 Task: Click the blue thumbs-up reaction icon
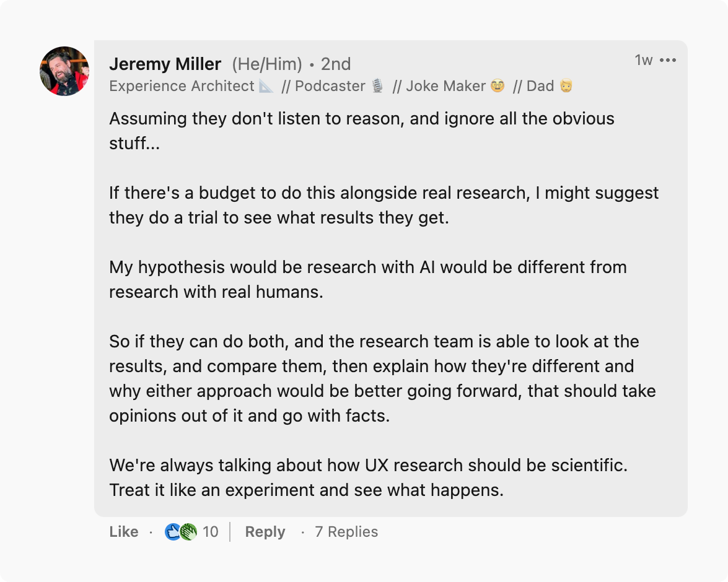tap(172, 532)
